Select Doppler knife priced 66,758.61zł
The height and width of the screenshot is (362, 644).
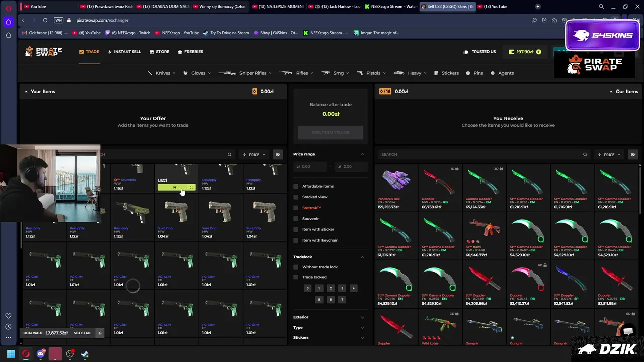(440, 187)
